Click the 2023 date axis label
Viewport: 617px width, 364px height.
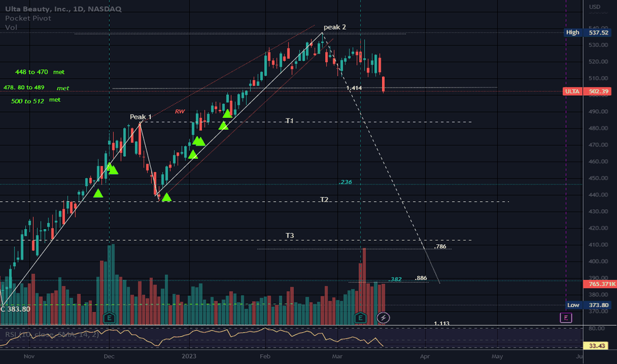click(x=189, y=357)
